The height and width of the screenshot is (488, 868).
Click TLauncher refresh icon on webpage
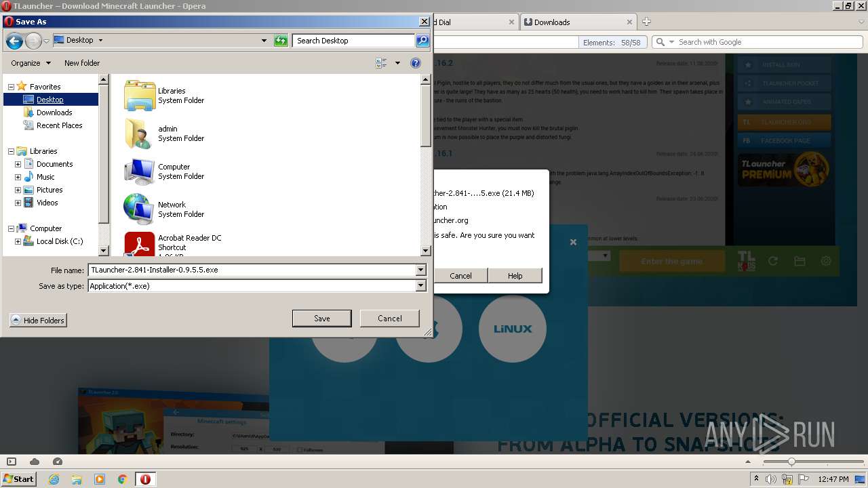(x=772, y=261)
